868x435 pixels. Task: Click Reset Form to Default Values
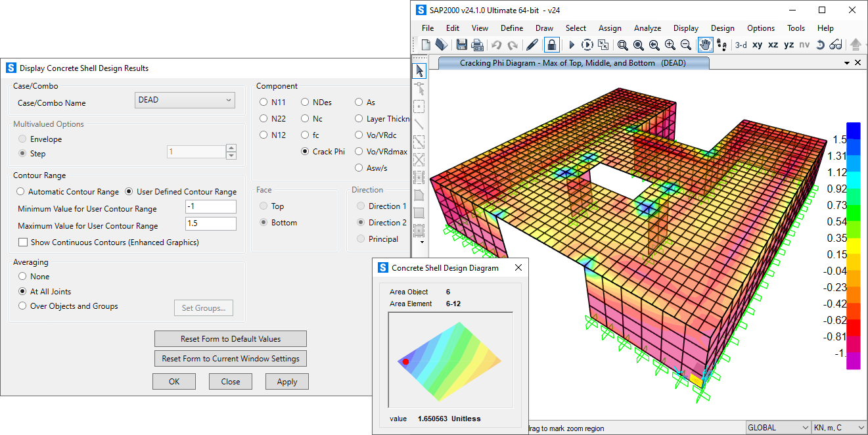230,339
